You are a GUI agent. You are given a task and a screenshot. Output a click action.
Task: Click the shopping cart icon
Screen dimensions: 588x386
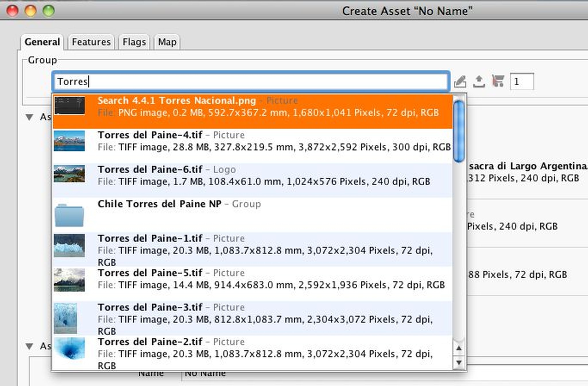[498, 81]
